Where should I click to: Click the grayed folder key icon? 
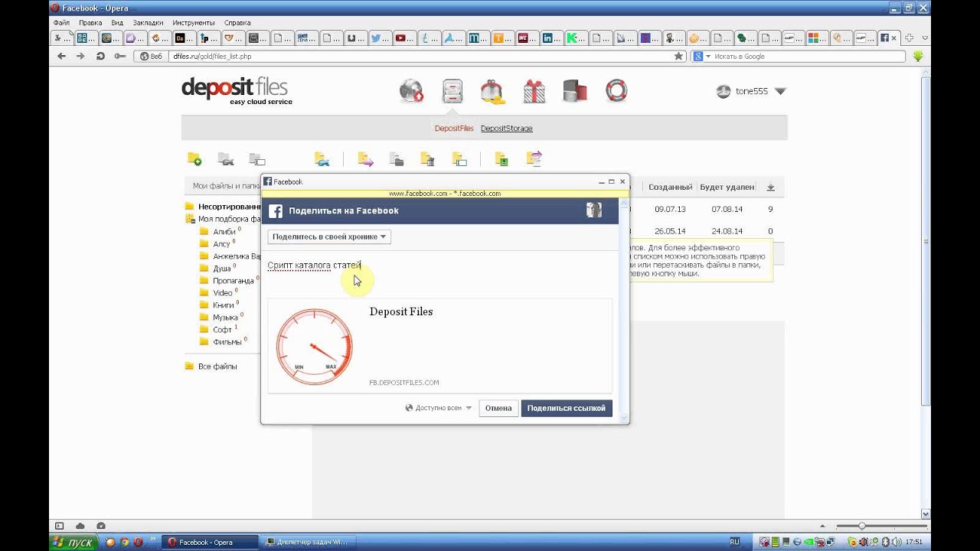[x=225, y=159]
